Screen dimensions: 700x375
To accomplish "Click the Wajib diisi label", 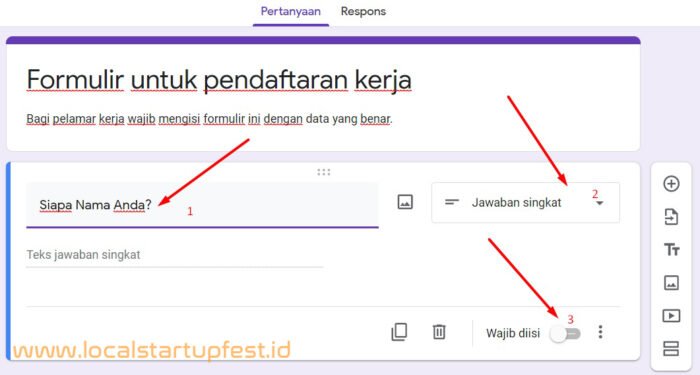I will pos(513,333).
